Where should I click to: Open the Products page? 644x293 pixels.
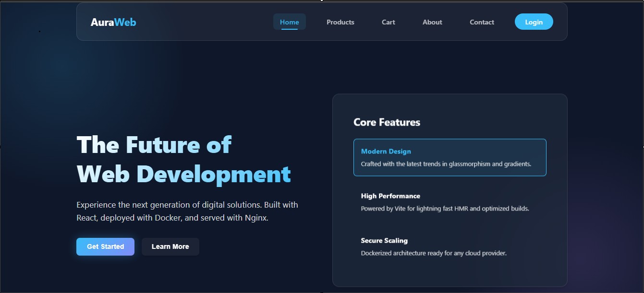coord(340,22)
